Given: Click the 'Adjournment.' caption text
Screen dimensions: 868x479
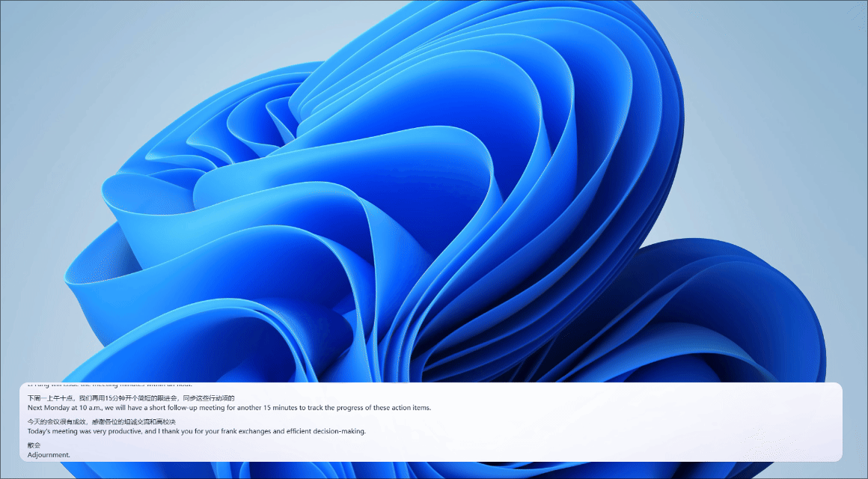Looking at the screenshot, I should tap(49, 455).
